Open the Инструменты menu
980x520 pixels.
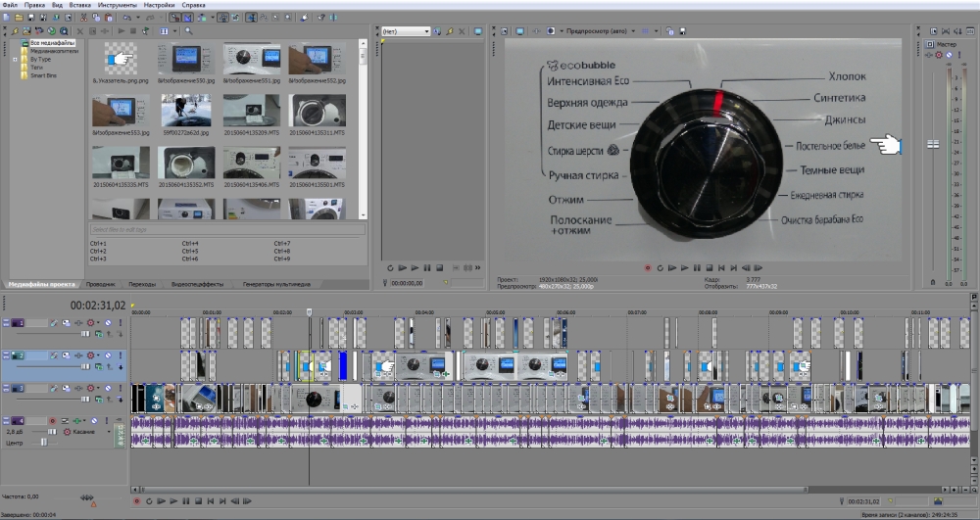point(117,4)
